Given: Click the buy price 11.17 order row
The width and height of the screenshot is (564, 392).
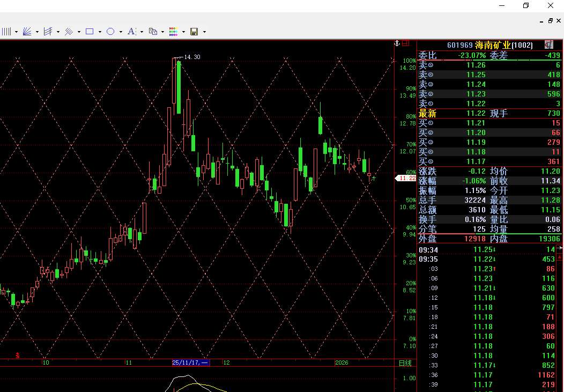Looking at the screenshot, I should pyautogui.click(x=489, y=162).
